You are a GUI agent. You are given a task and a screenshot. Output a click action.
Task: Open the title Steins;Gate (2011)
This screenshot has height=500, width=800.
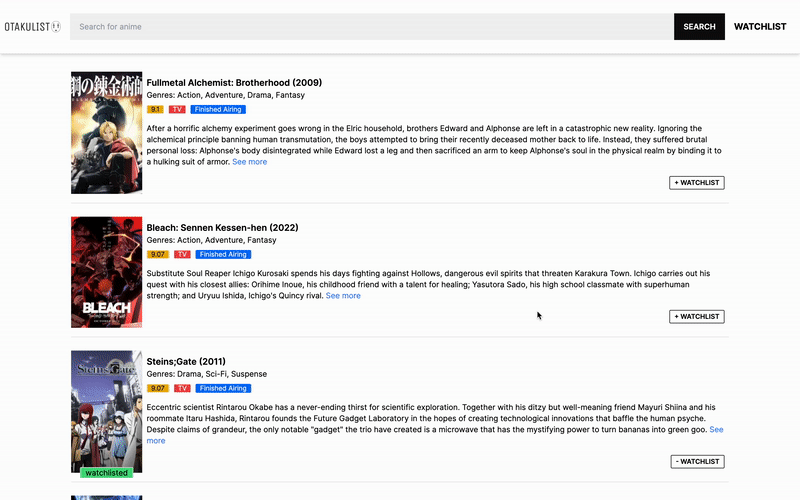(186, 361)
